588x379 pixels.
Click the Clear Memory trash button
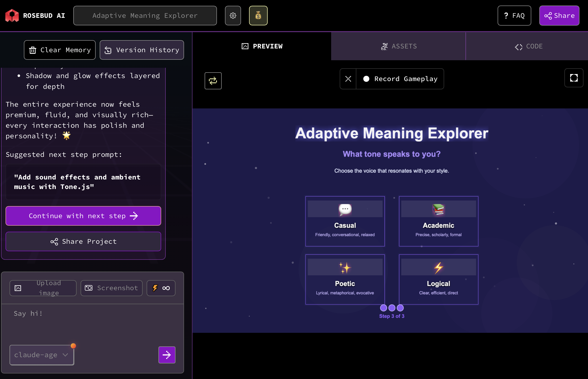point(60,50)
